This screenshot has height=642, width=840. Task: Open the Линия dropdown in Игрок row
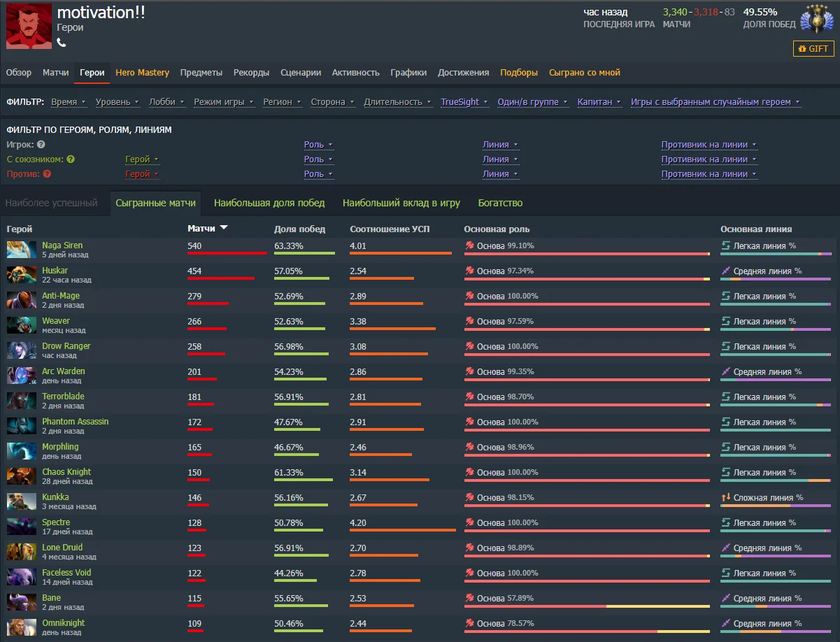tap(500, 145)
